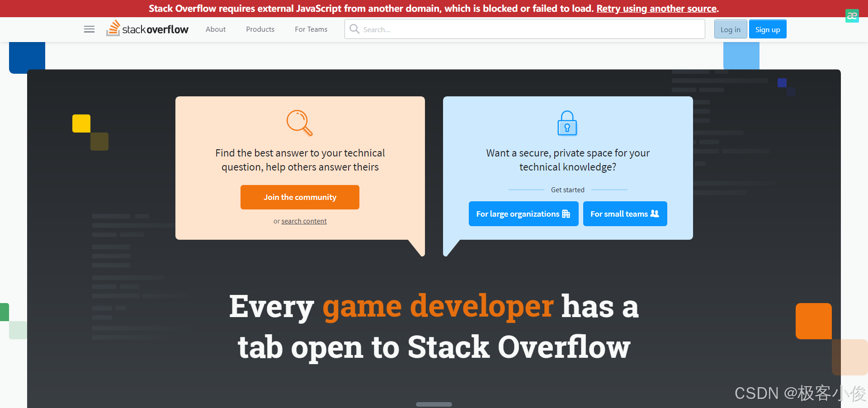Open the About page
This screenshot has width=868, height=408.
click(216, 29)
